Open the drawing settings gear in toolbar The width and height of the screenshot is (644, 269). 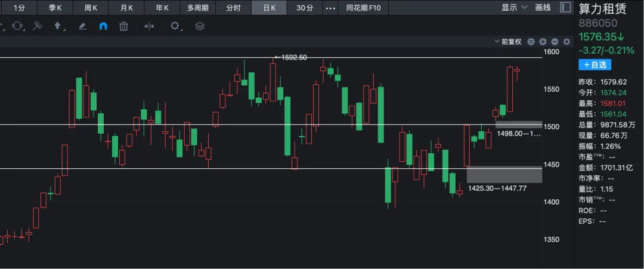click(175, 26)
